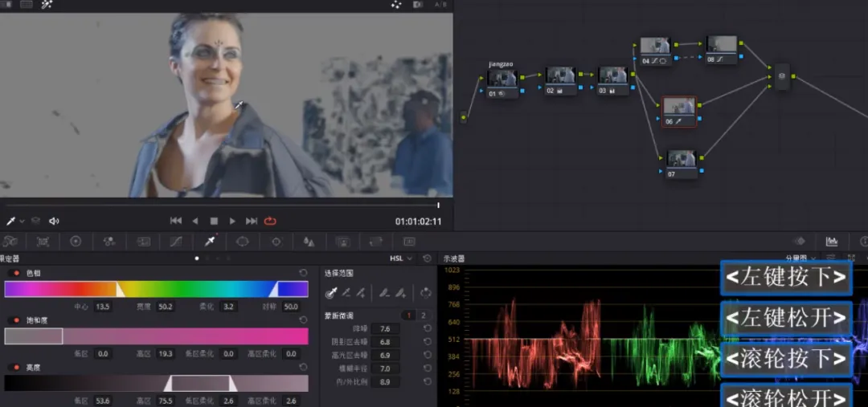Toggle the viewer Highlight magic wand
Image resolution: width=868 pixels, height=407 pixels.
pos(47,5)
